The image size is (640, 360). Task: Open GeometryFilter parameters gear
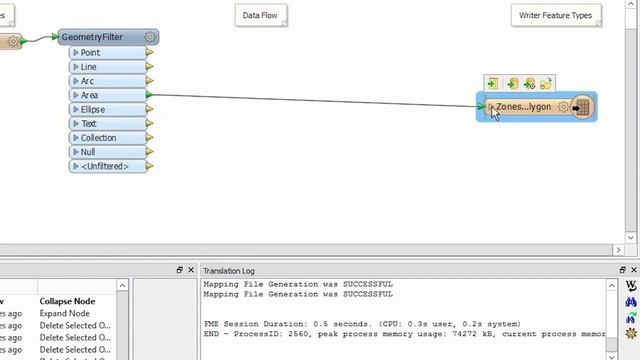click(150, 37)
